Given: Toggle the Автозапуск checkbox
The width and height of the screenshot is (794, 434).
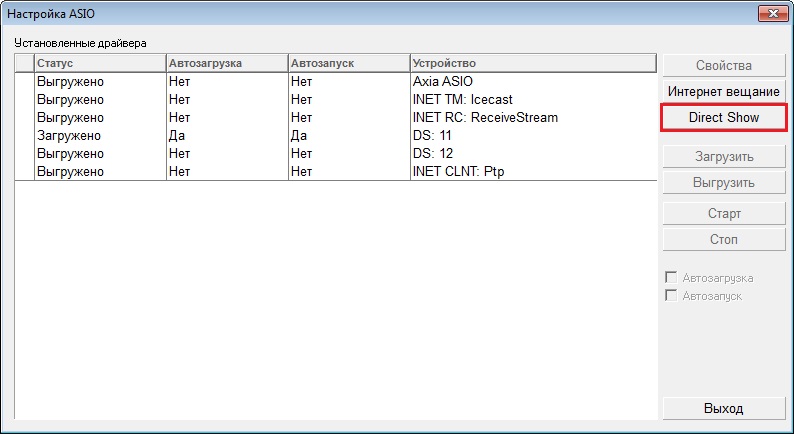Looking at the screenshot, I should 671,295.
